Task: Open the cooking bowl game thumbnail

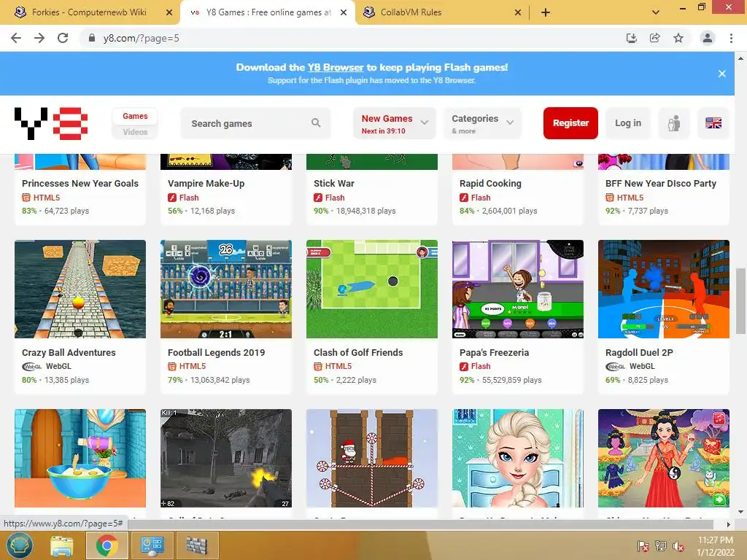Action: pyautogui.click(x=80, y=458)
